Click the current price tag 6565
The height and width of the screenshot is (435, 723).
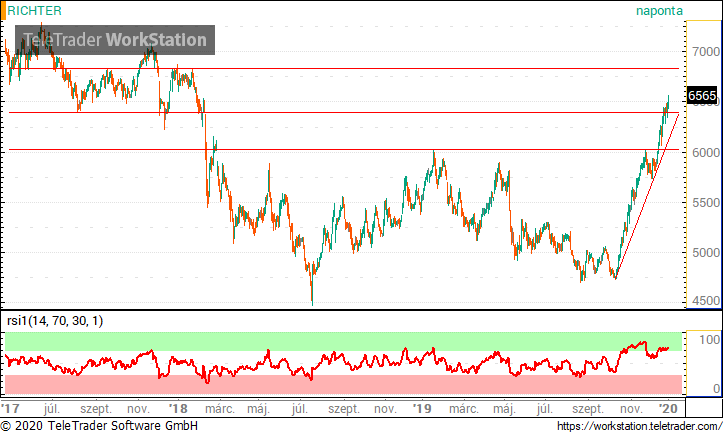702,95
